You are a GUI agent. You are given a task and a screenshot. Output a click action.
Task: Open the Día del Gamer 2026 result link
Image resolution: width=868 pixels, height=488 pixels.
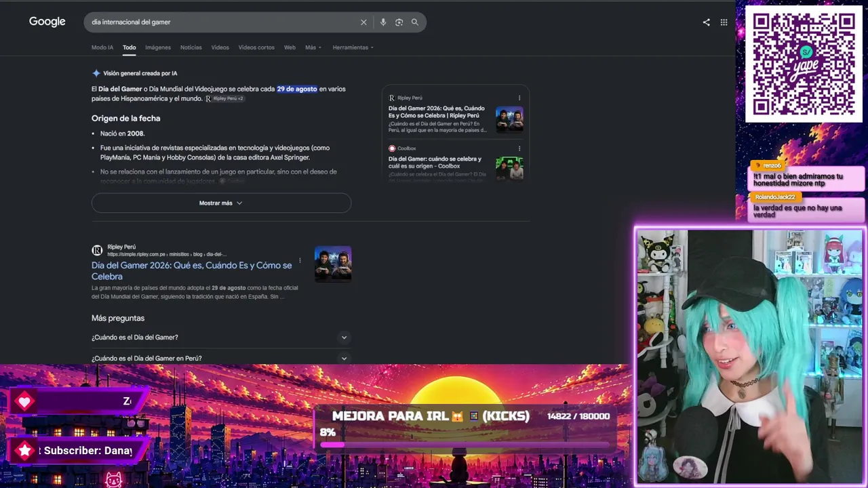coord(192,271)
